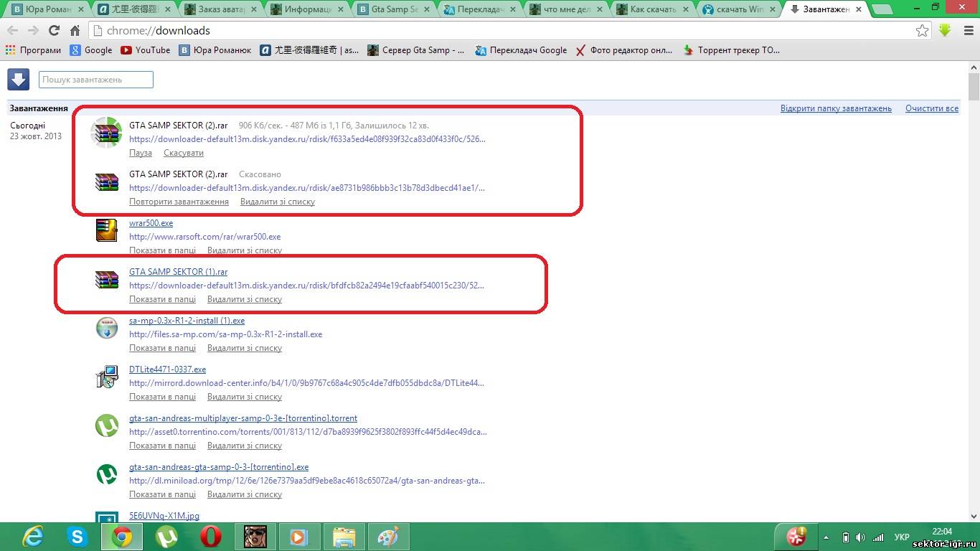The height and width of the screenshot is (551, 980).
Task: Open Skype from the taskbar
Action: [x=77, y=537]
